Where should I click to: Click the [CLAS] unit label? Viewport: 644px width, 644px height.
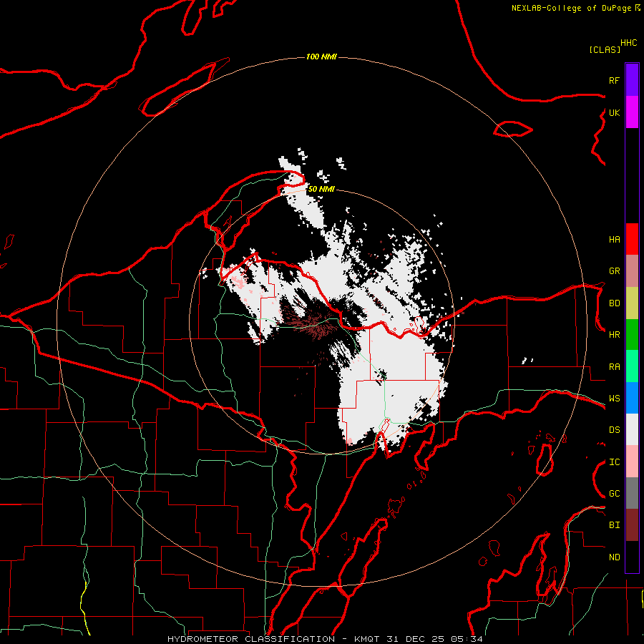pyautogui.click(x=605, y=49)
